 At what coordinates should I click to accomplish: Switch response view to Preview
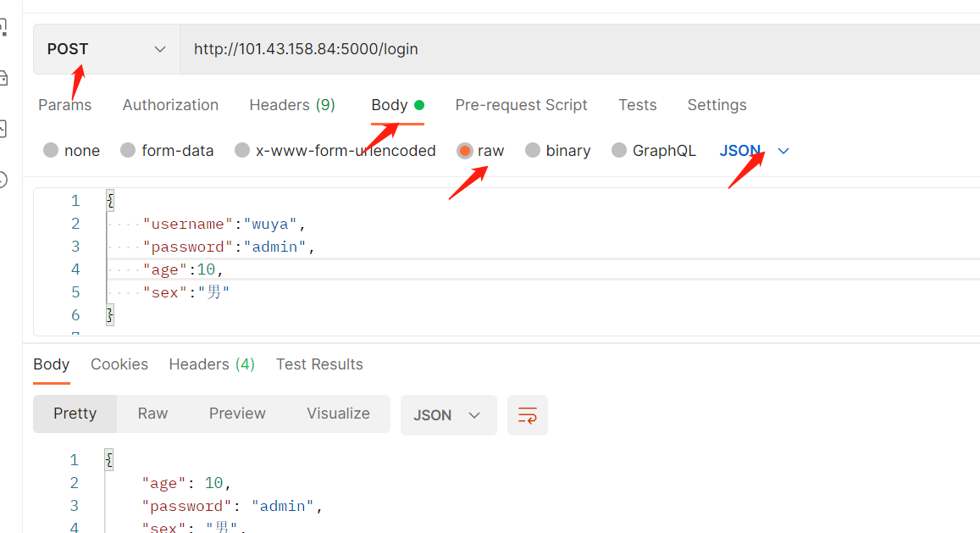[x=237, y=414]
